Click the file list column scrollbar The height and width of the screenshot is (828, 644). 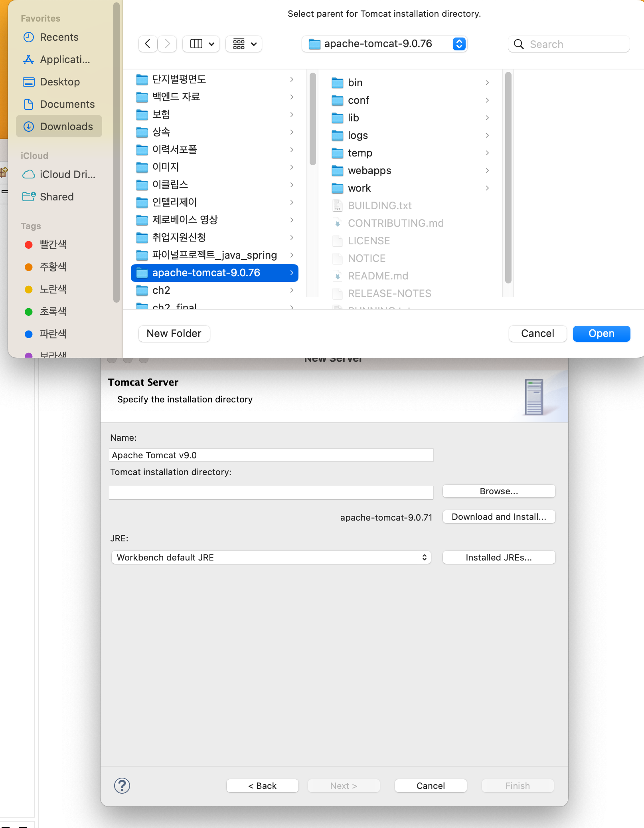pyautogui.click(x=313, y=119)
